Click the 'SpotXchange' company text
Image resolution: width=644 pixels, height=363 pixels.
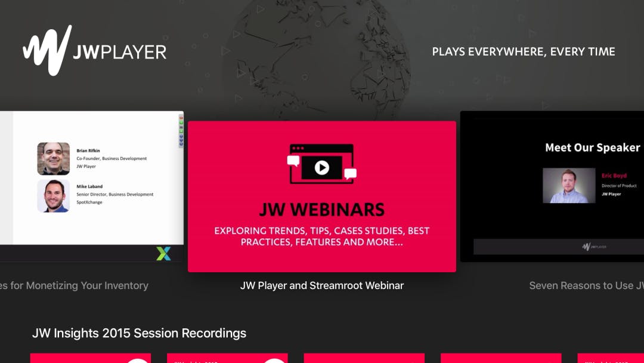pos(89,202)
